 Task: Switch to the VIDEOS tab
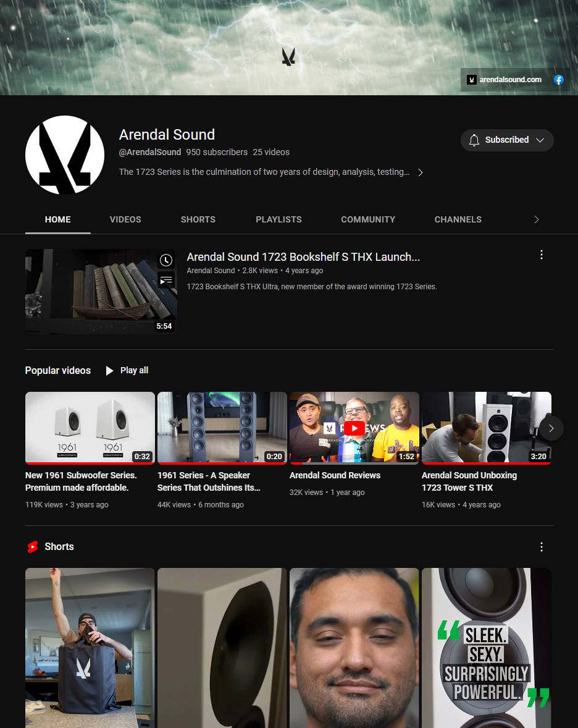click(x=125, y=219)
